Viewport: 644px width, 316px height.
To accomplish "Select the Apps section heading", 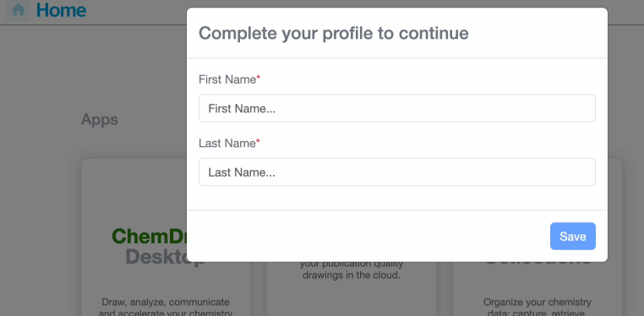I will [100, 119].
